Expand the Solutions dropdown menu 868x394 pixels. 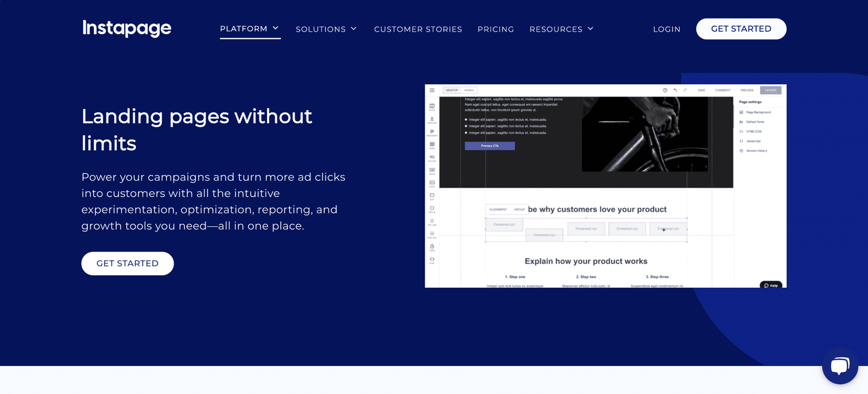(x=326, y=29)
